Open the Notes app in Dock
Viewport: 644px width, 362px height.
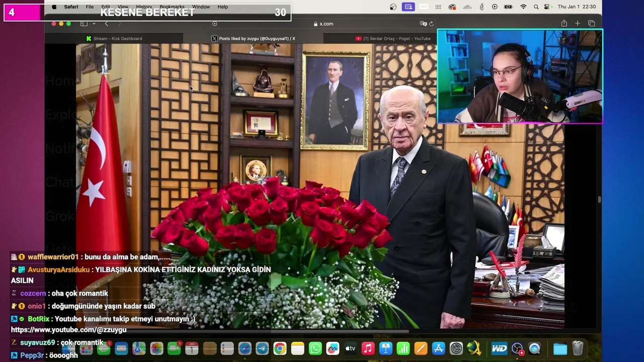(298, 348)
